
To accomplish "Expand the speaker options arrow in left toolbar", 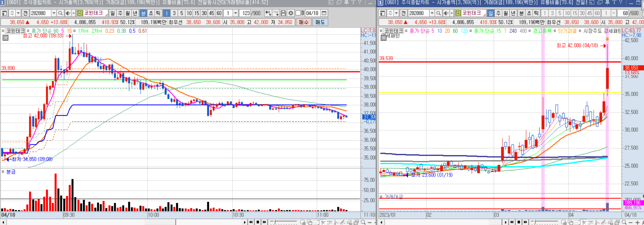I will pyautogui.click(x=74, y=13).
